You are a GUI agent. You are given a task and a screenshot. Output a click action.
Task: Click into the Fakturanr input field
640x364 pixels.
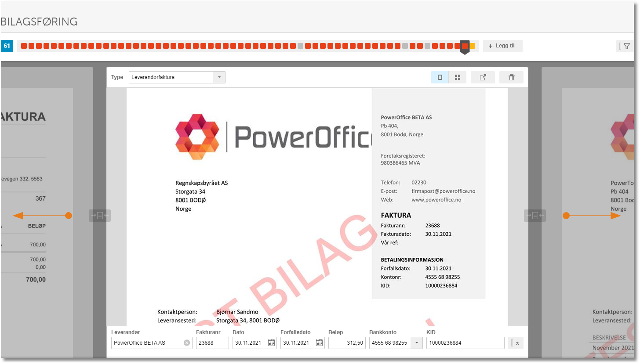click(212, 343)
